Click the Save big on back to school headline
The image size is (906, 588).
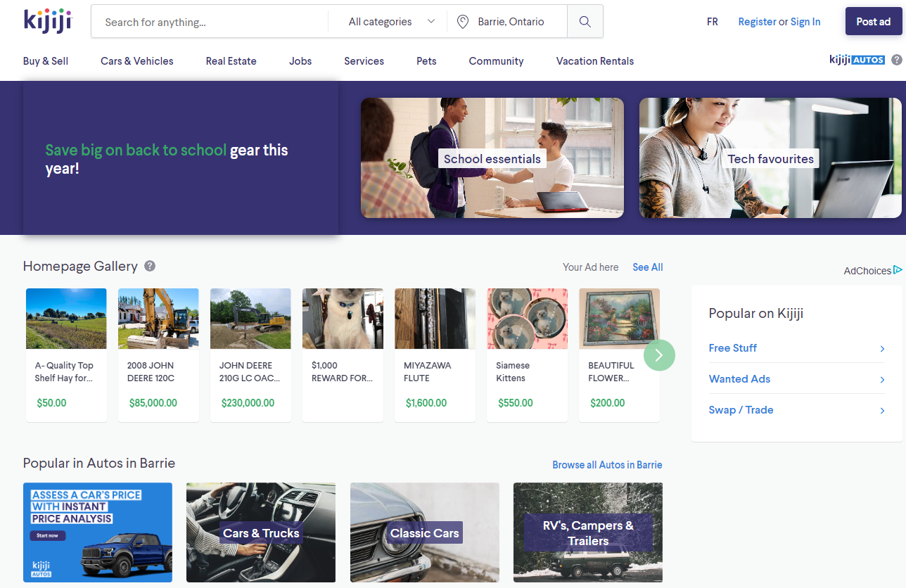(167, 159)
